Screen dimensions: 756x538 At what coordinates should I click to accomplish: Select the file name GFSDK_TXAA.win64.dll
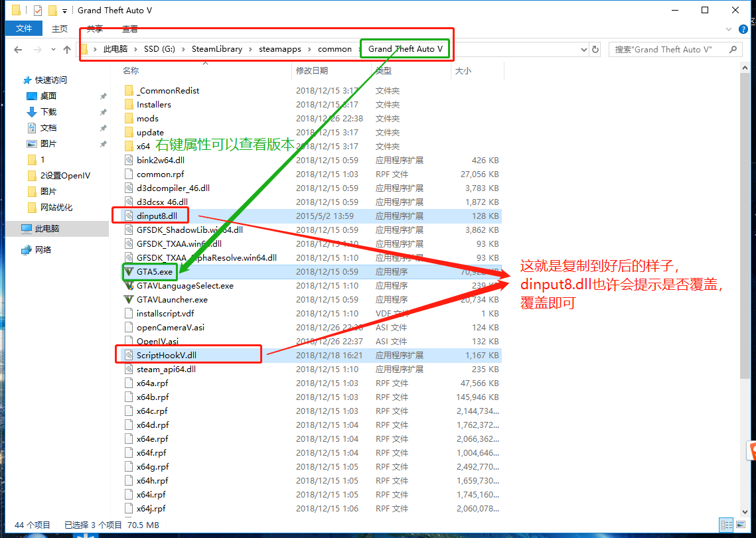[179, 244]
